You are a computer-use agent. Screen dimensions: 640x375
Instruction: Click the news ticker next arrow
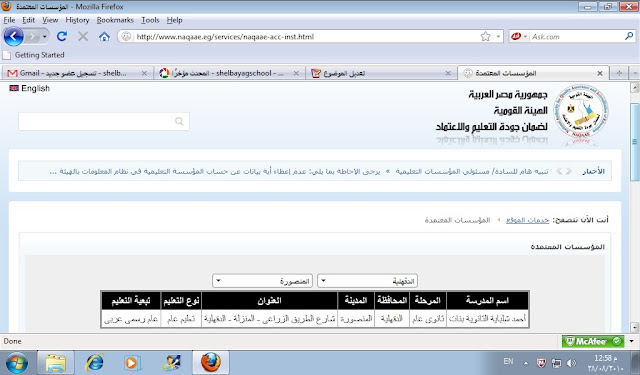point(560,171)
